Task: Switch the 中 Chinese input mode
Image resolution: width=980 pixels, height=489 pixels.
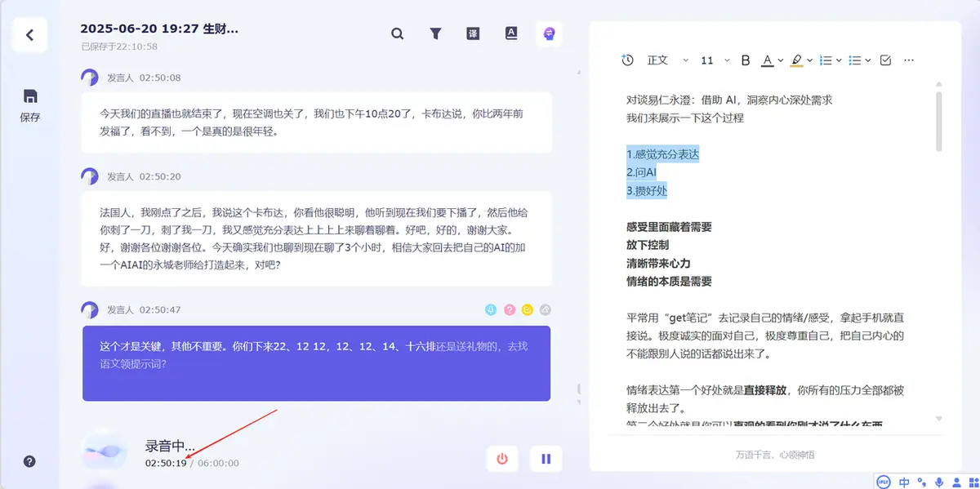Action: click(x=904, y=482)
